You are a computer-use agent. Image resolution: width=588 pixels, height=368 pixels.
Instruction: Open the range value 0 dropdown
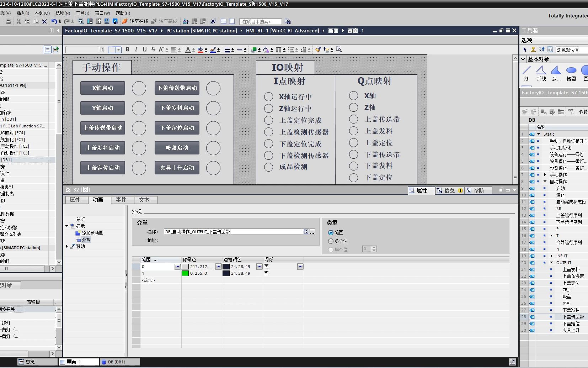click(x=177, y=267)
